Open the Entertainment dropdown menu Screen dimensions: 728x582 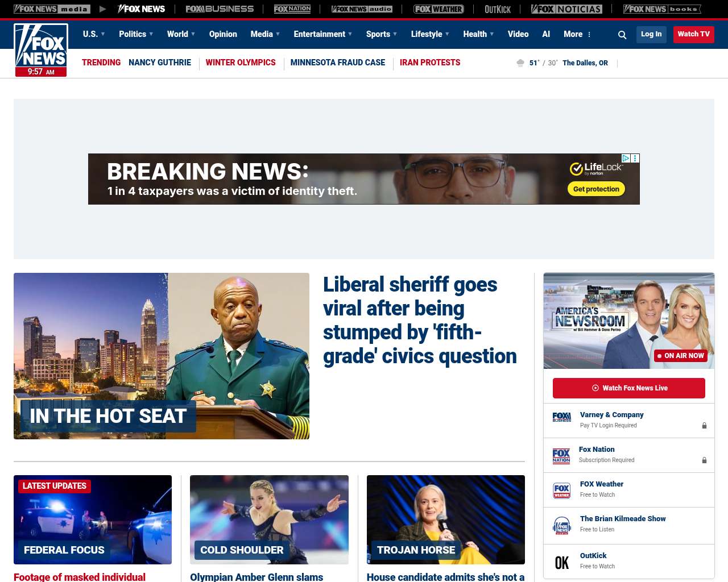322,34
